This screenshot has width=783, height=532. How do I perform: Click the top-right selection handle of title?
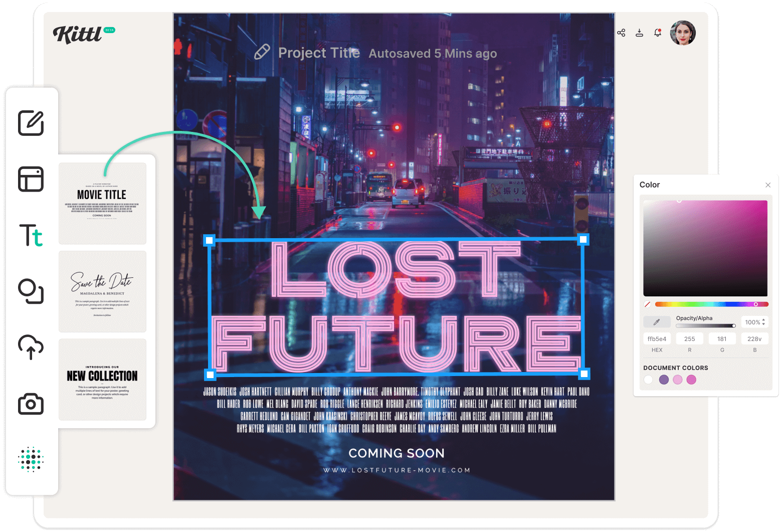[x=583, y=240]
